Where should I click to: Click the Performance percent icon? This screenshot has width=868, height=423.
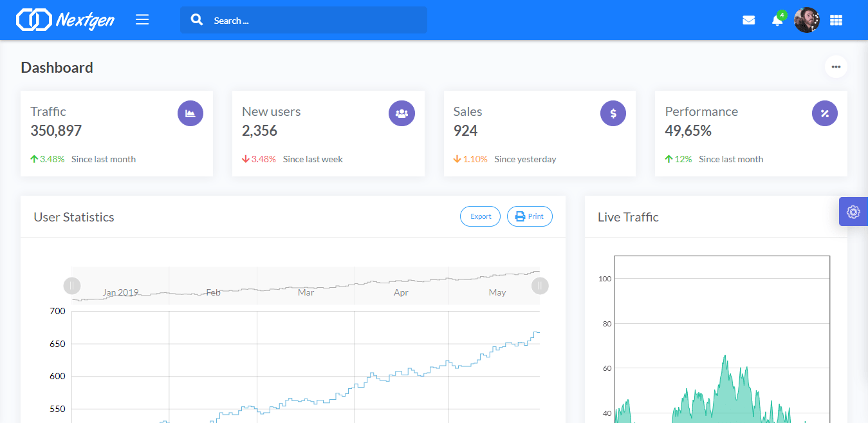825,113
